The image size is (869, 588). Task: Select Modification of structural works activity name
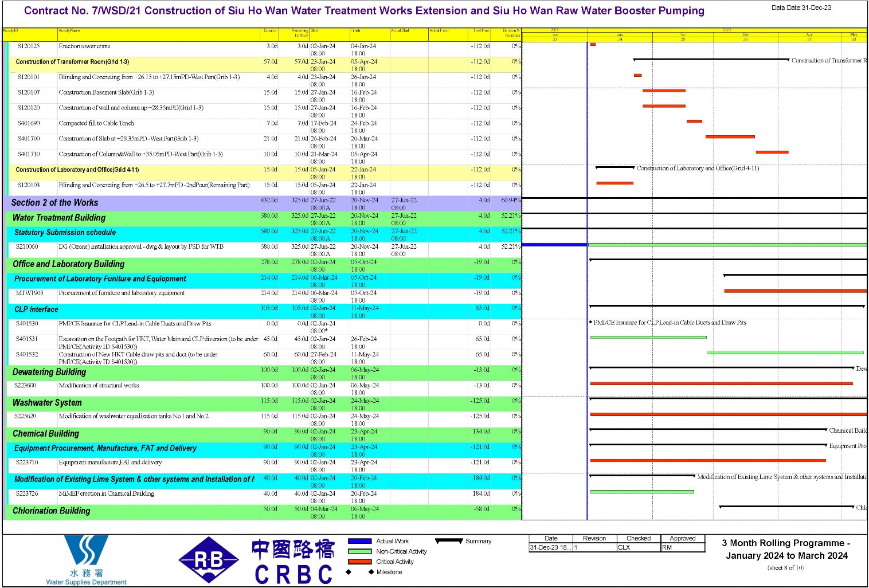[x=99, y=385]
